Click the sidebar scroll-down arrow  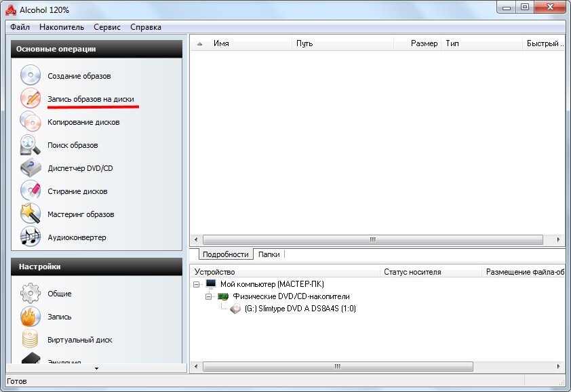tap(96, 368)
